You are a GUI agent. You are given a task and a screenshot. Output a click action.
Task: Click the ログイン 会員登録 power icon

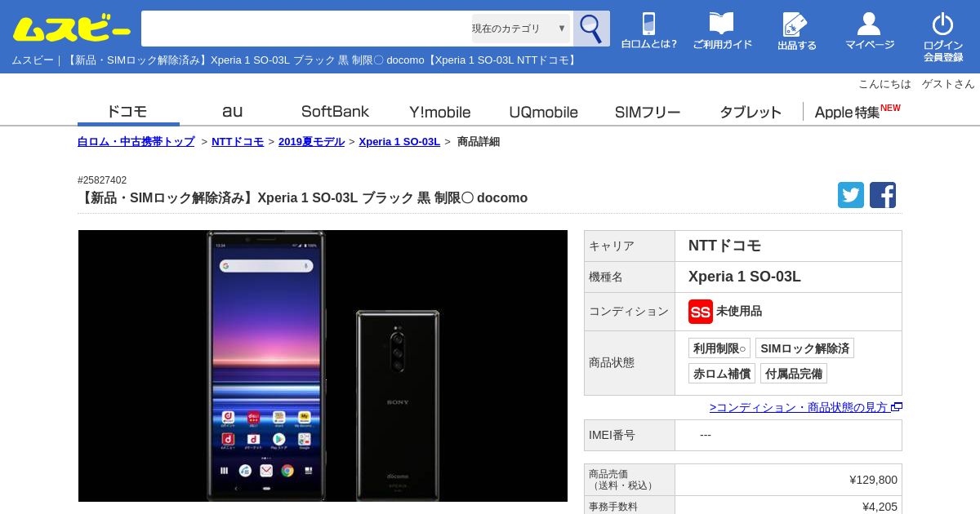[943, 37]
